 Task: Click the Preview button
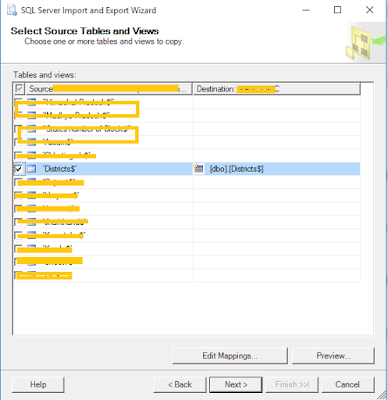333,356
